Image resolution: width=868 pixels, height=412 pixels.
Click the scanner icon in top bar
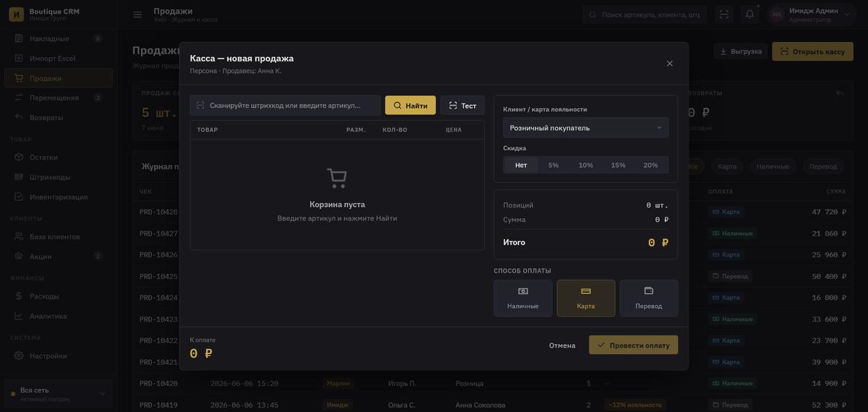coord(724,14)
